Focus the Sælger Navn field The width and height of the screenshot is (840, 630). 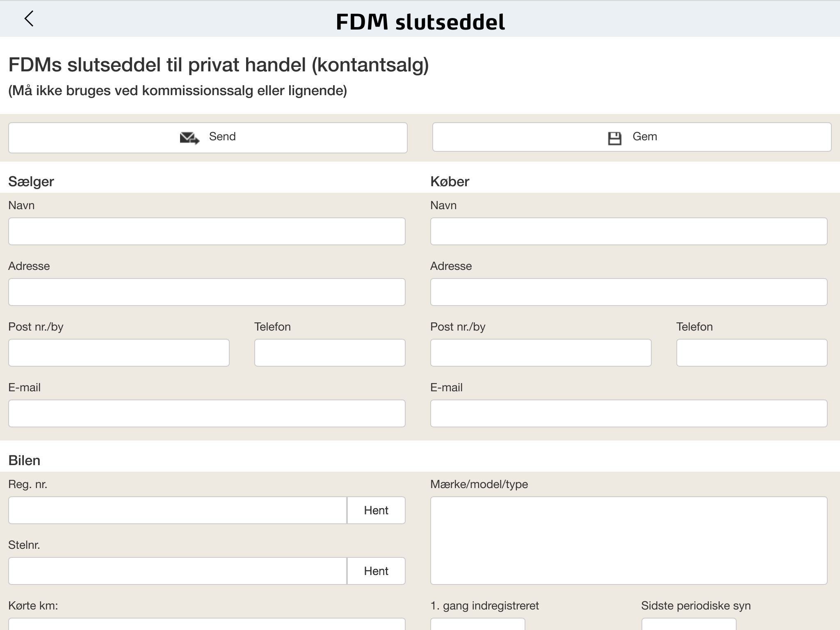tap(207, 231)
